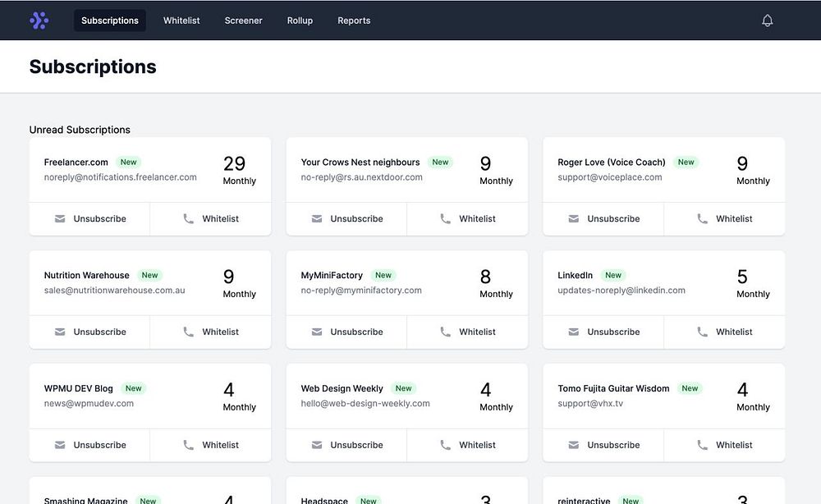This screenshot has height=504, width=821.
Task: View the Reports tab
Action: point(354,21)
